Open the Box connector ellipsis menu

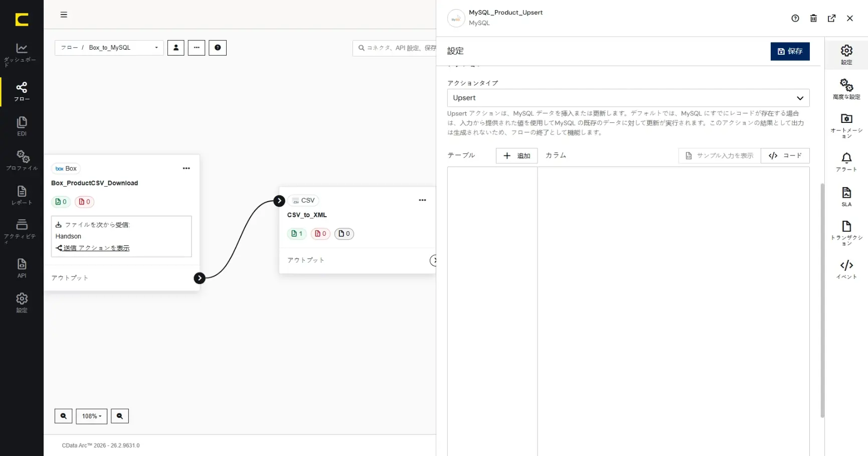(x=187, y=169)
